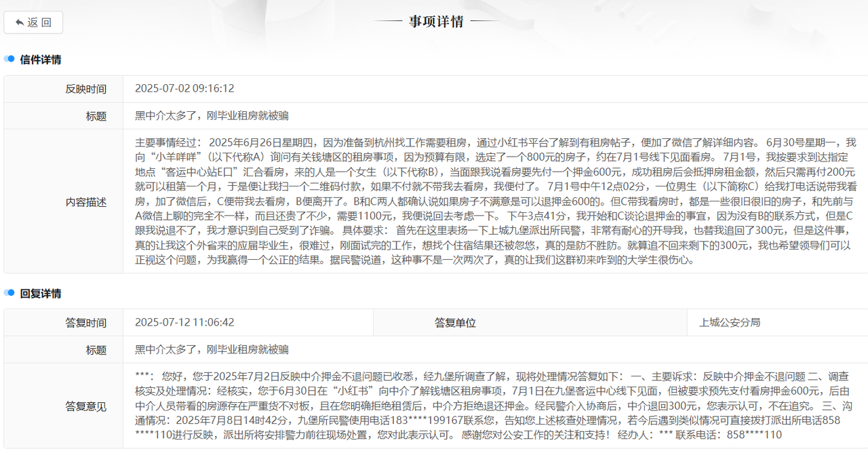
Task: Click the 反映时间 label cell
Action: pos(85,89)
